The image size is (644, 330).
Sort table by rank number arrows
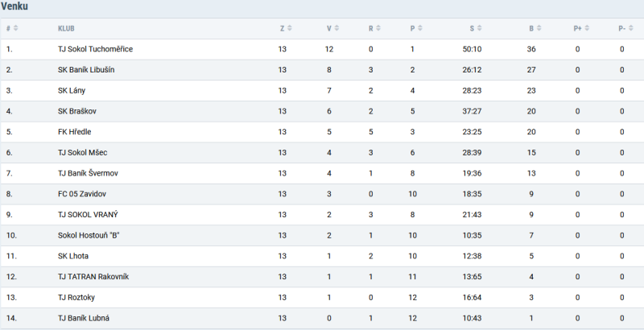16,28
